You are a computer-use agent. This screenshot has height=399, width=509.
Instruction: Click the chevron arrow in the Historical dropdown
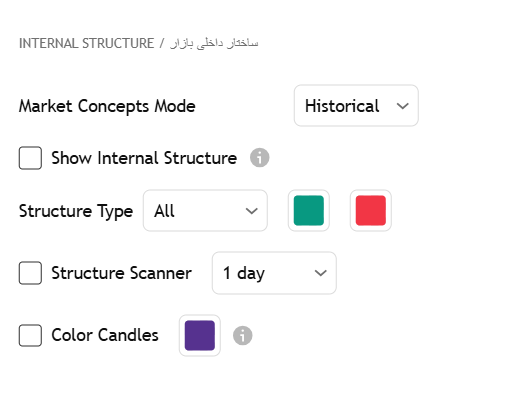pos(403,106)
